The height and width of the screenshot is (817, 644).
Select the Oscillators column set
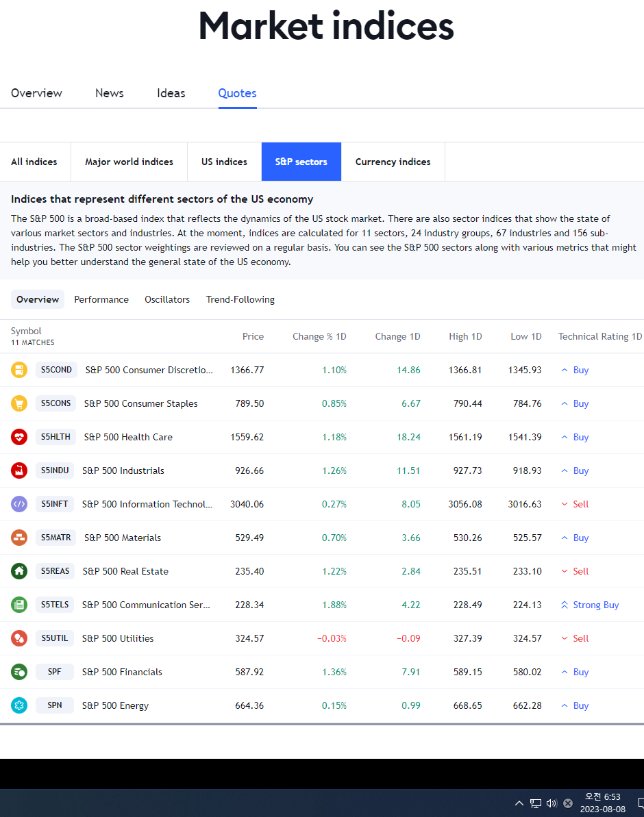[x=167, y=299]
